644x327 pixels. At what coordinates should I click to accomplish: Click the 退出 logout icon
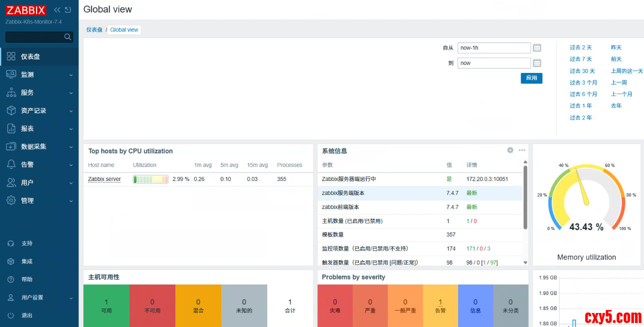tap(11, 315)
